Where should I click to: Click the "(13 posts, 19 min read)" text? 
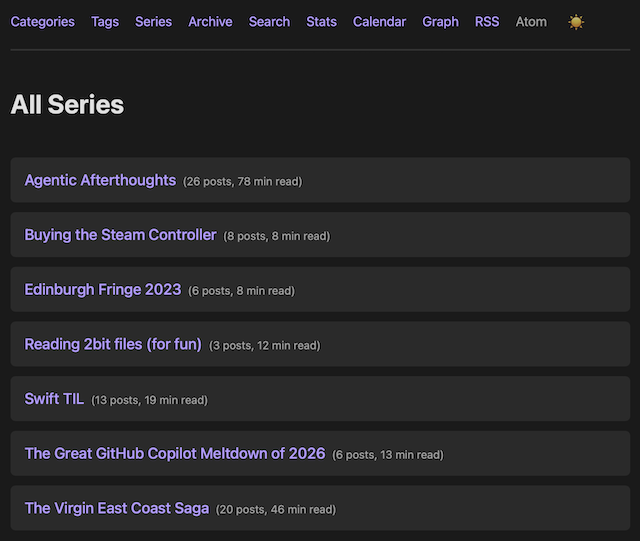(149, 401)
